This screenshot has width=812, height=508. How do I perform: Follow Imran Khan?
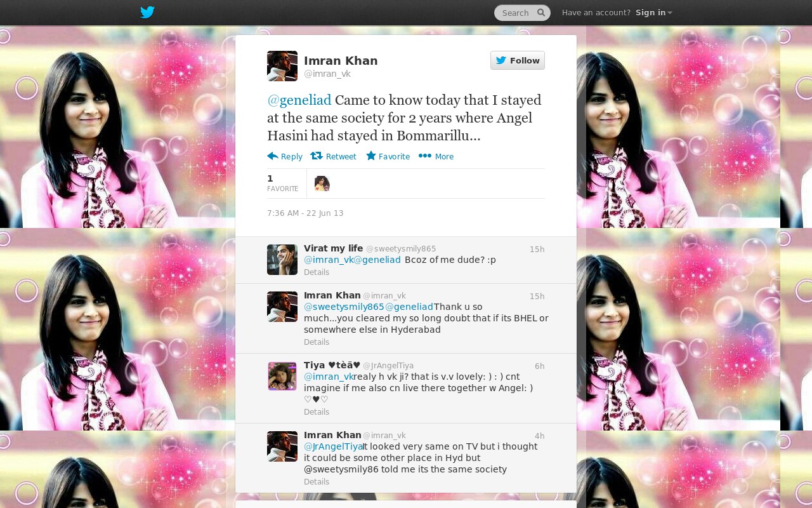point(518,60)
